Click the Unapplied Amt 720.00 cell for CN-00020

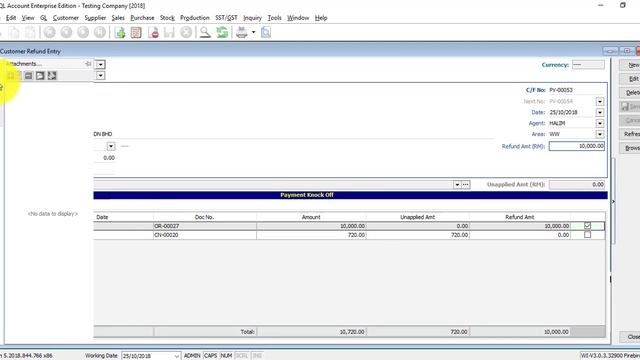coord(418,235)
